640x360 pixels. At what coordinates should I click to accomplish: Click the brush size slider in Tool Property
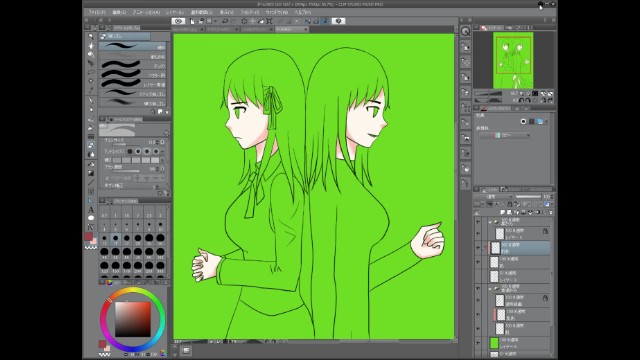pyautogui.click(x=126, y=144)
